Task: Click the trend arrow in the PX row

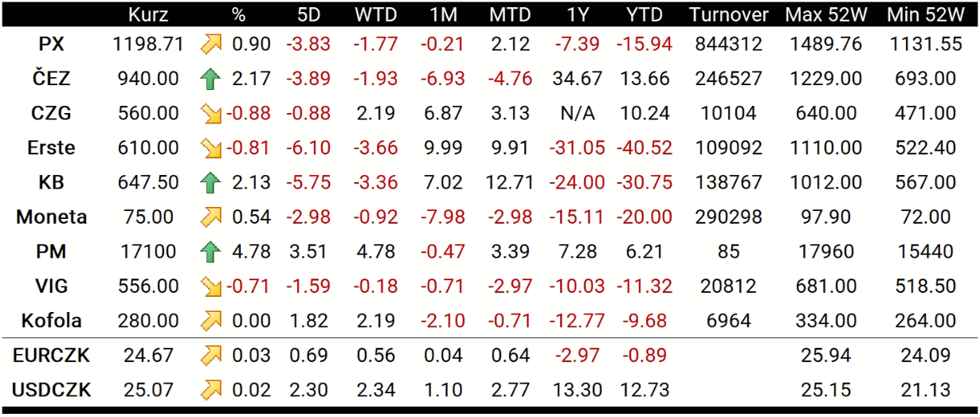Action: coord(210,45)
